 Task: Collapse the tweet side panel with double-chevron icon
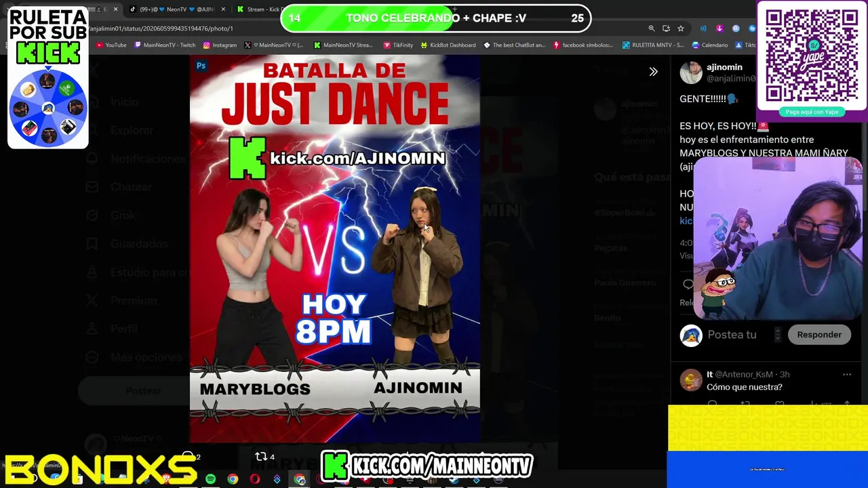point(653,72)
